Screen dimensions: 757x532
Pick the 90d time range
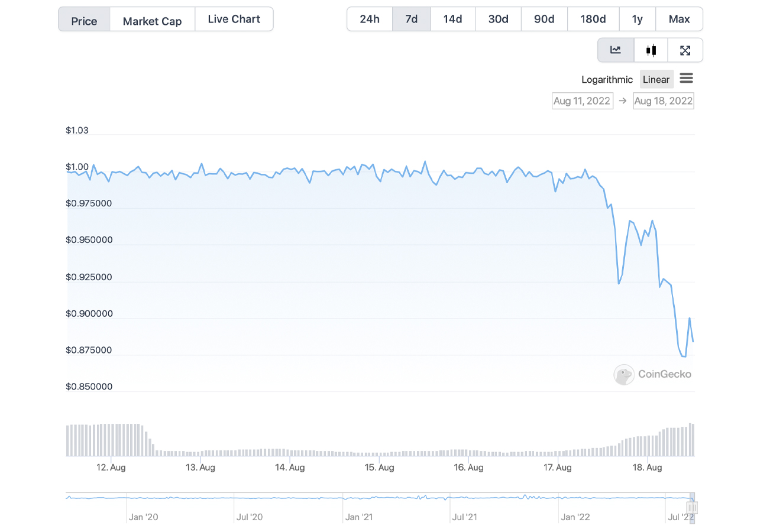(544, 19)
